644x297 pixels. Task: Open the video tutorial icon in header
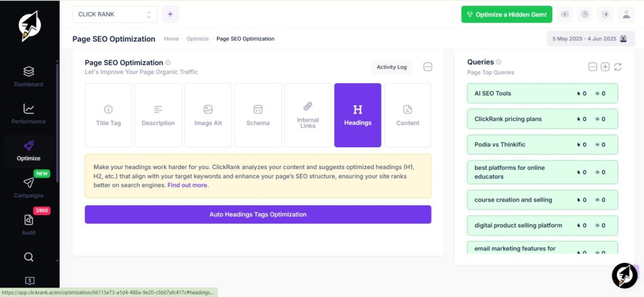(x=565, y=14)
